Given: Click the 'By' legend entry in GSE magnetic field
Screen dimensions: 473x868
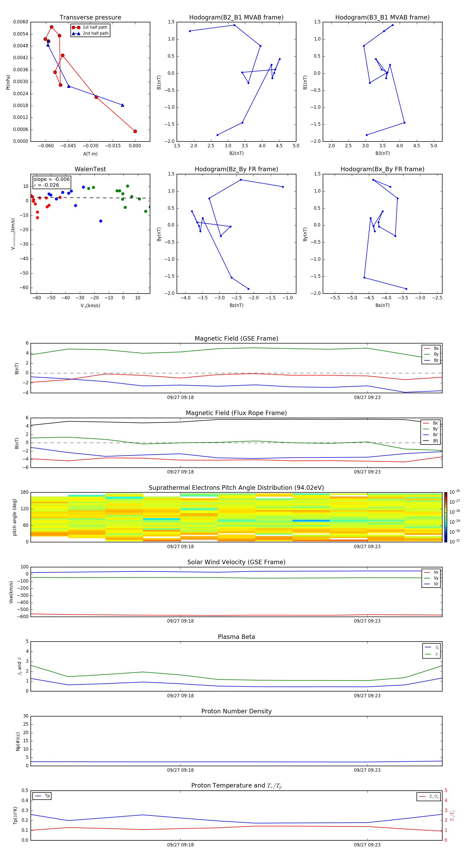Looking at the screenshot, I should pyautogui.click(x=431, y=354).
